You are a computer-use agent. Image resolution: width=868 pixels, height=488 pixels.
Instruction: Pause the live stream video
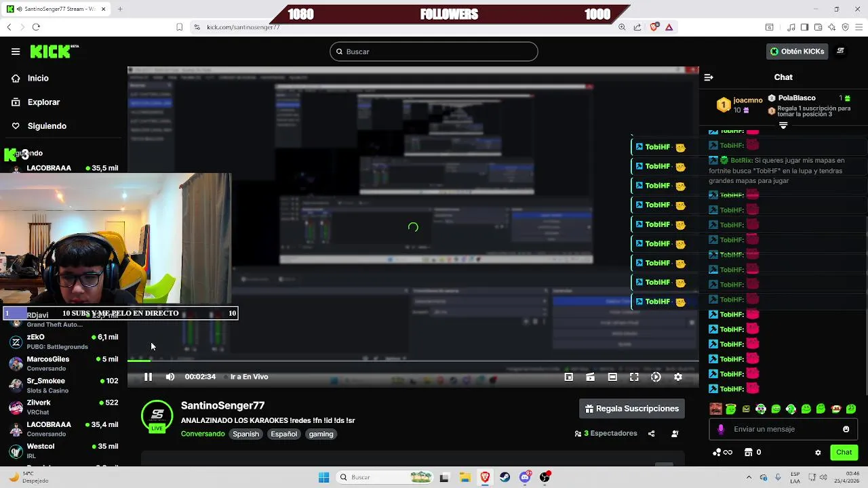click(x=148, y=377)
